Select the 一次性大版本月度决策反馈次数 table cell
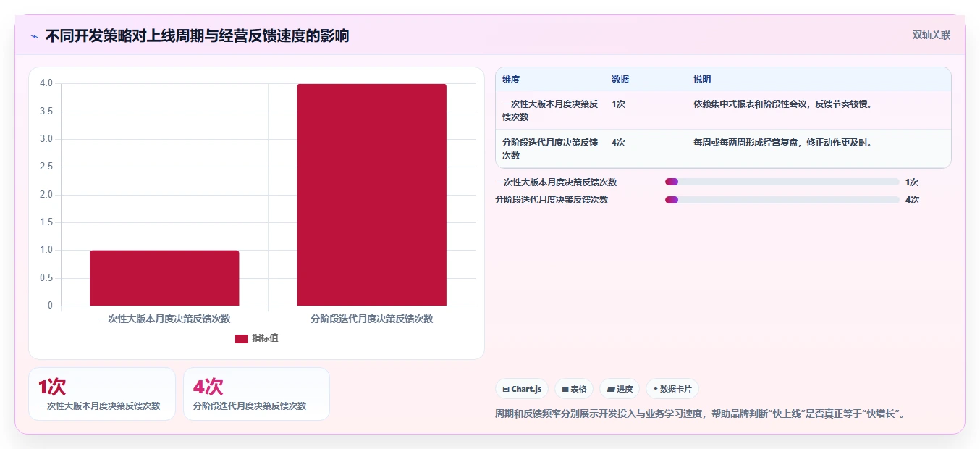Screen dimensions: 980x449 click(x=551, y=110)
